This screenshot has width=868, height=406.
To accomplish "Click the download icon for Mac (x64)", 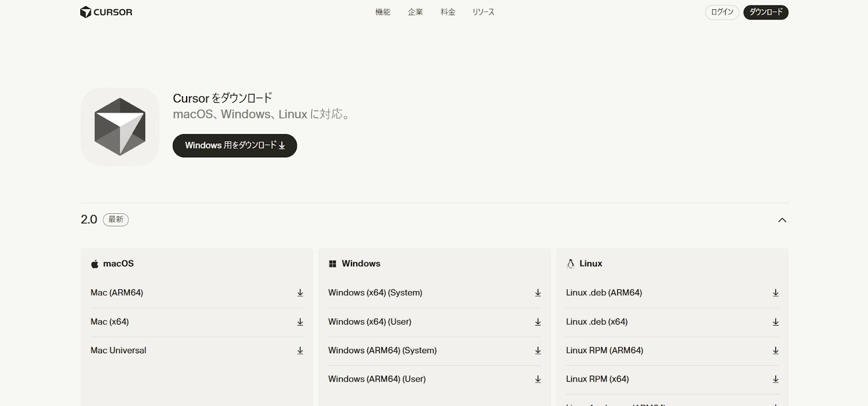I will tap(300, 322).
